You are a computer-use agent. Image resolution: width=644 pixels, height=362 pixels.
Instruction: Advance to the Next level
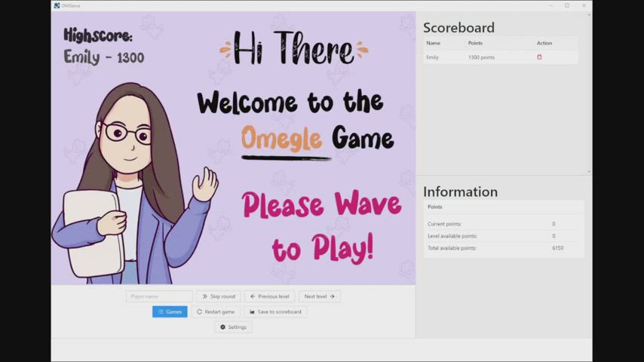coord(319,296)
